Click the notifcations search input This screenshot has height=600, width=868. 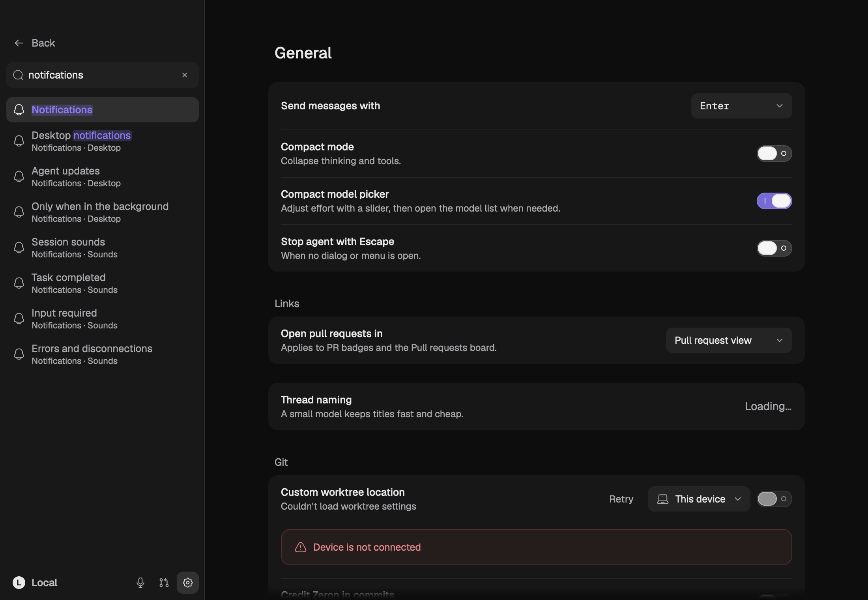click(x=103, y=75)
